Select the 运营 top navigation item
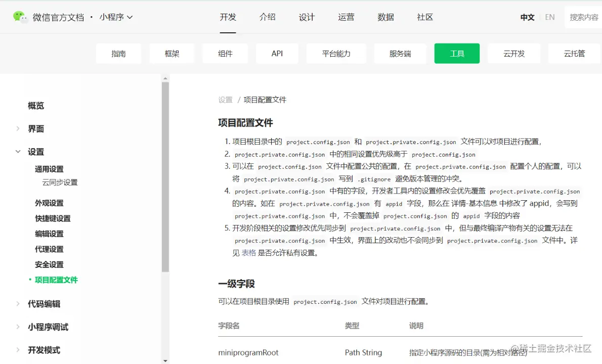Image resolution: width=602 pixels, height=364 pixels. (x=346, y=17)
